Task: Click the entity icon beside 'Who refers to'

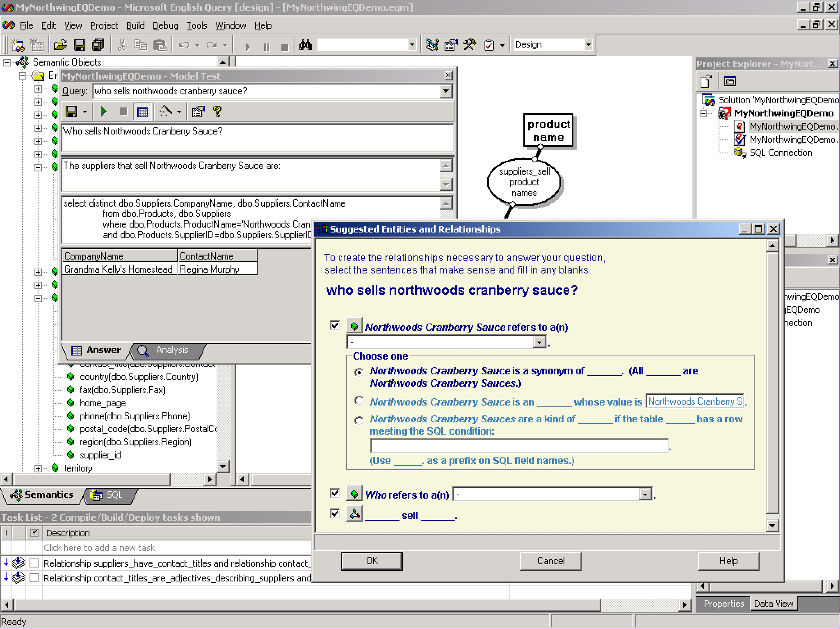Action: click(354, 493)
